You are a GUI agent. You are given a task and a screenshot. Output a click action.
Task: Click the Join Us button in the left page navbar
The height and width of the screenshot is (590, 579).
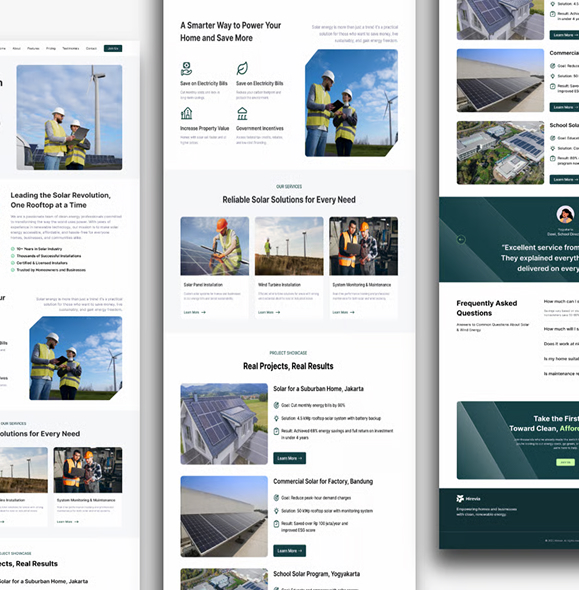[x=113, y=48]
